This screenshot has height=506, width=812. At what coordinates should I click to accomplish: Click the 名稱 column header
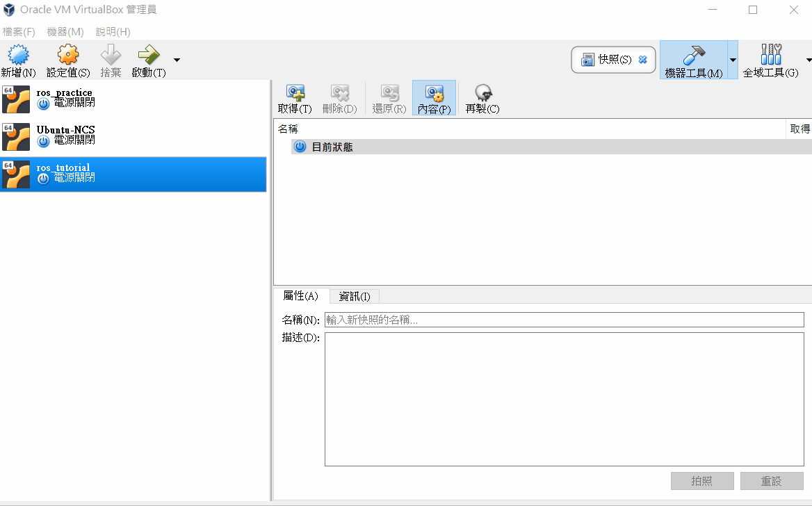[x=529, y=129]
